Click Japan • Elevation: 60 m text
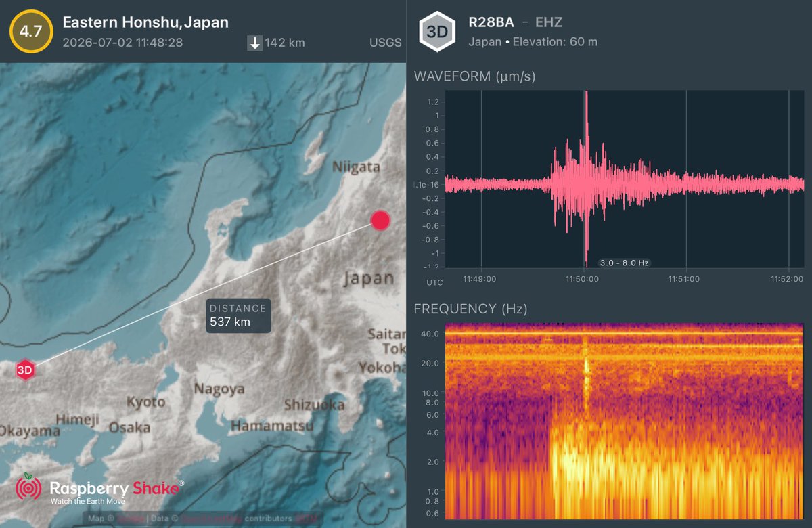 coord(533,42)
